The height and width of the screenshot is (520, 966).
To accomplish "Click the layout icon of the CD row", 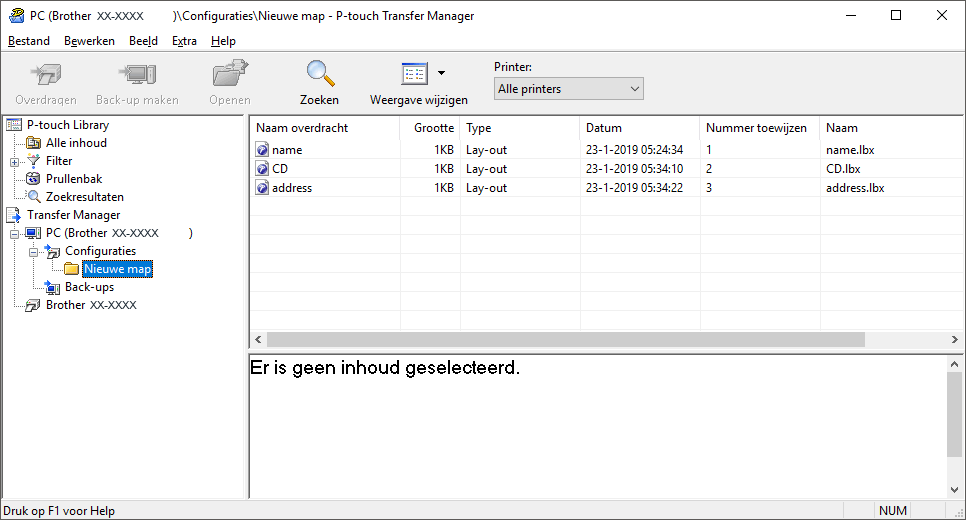I will point(262,169).
